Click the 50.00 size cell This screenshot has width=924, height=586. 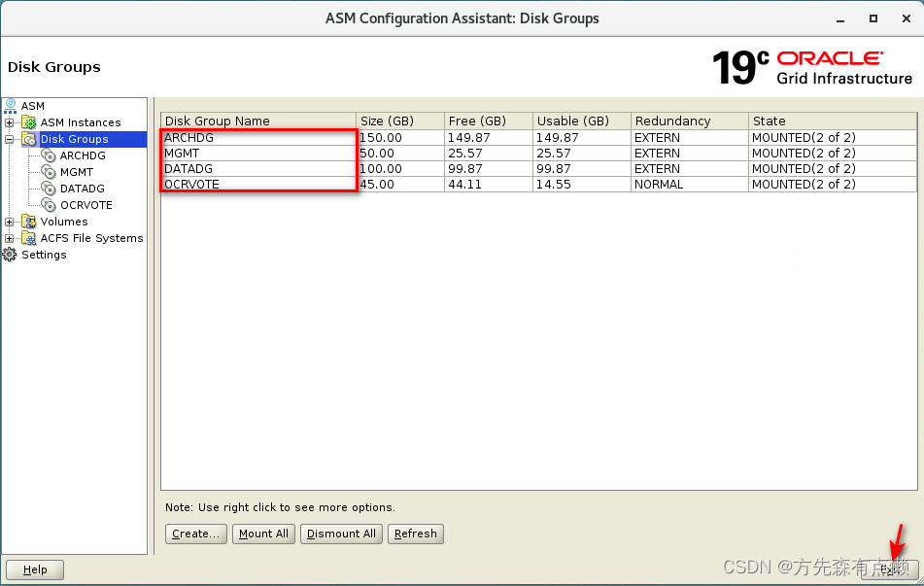400,154
